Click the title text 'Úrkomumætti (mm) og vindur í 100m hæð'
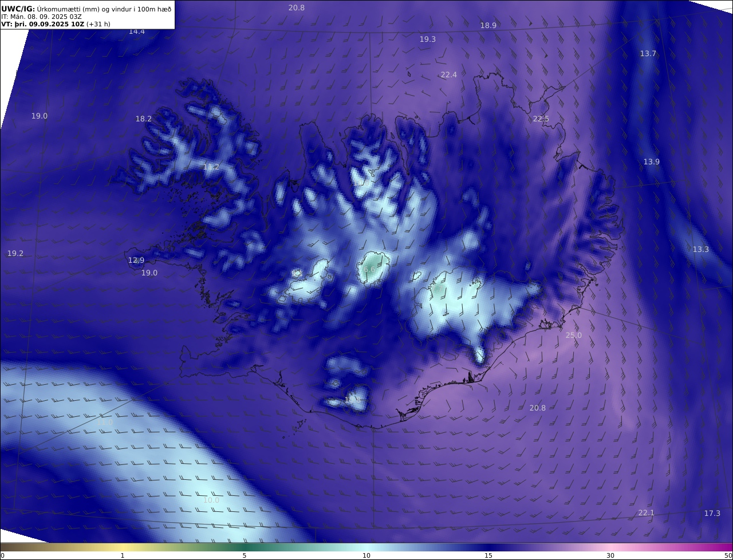Image resolution: width=733 pixels, height=560 pixels. coord(104,9)
